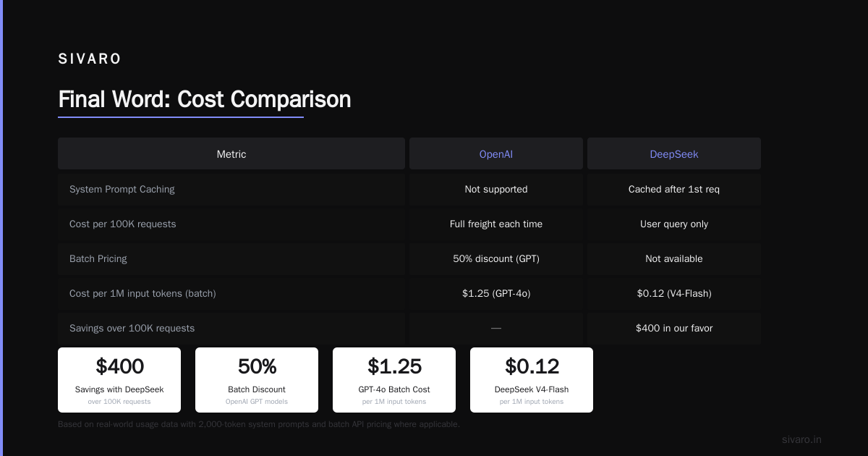868x456 pixels.
Task: Click the 50% stat card value
Action: (257, 367)
